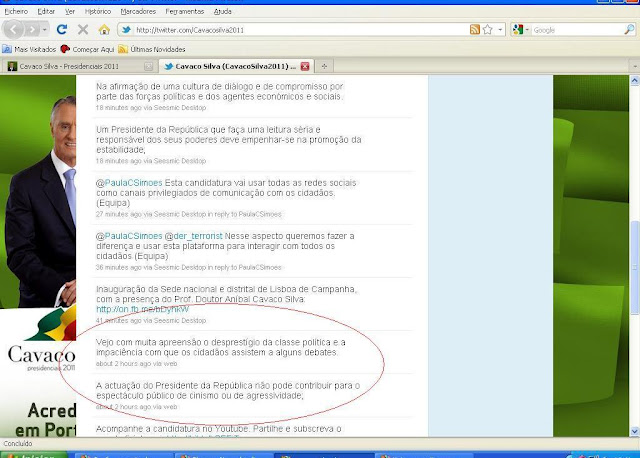640x458 pixels.
Task: Open the Mais Visitados bookmark folder
Action: (x=29, y=49)
